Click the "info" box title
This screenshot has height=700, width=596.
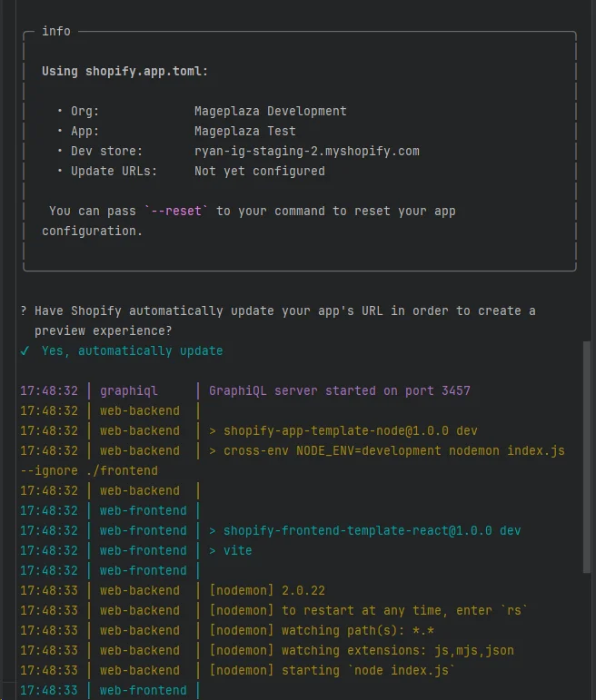coord(56,31)
